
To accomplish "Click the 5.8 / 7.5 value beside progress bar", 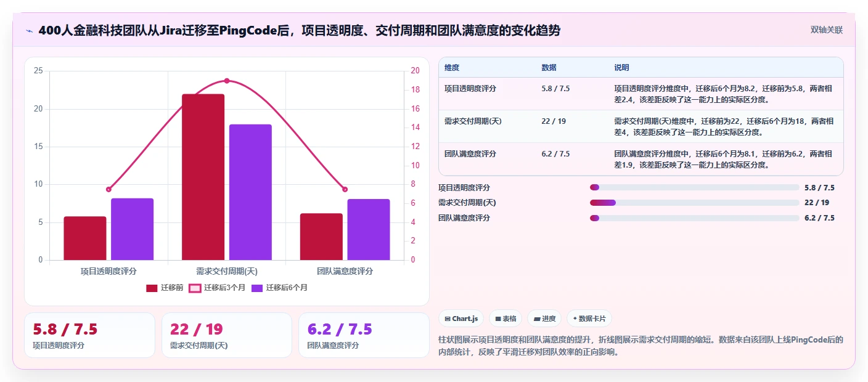I will (x=819, y=187).
